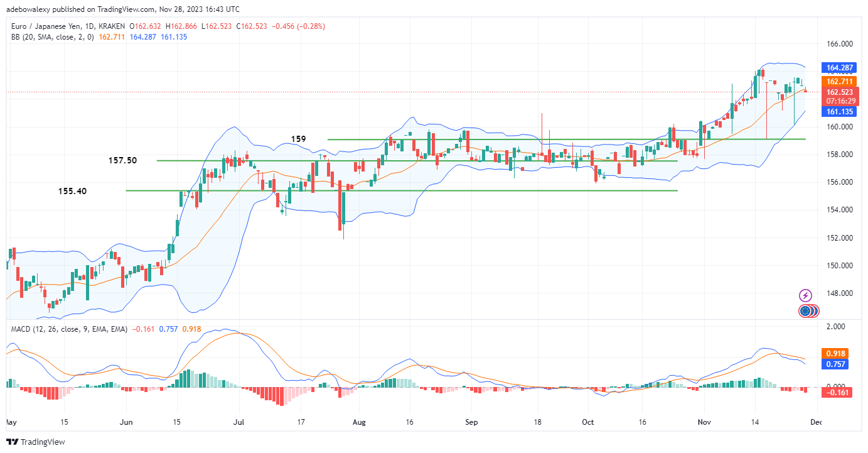
Task: Click the Sep label on time axis
Action: (x=471, y=423)
